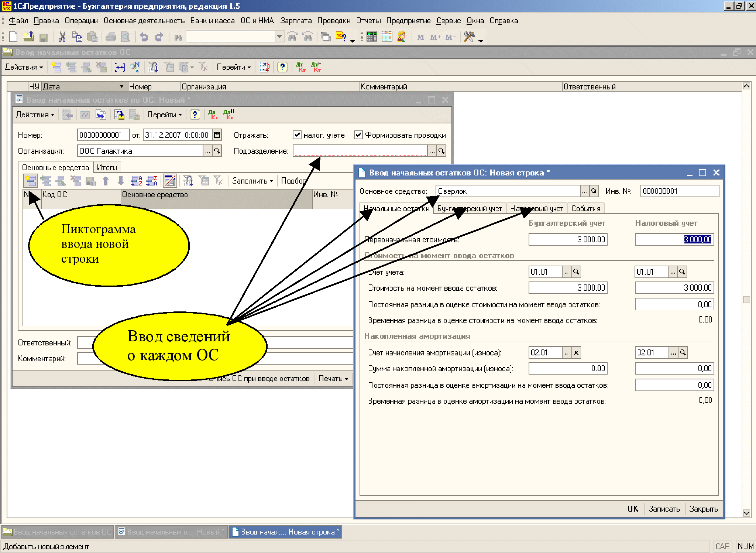
Task: Open the ОС и НМА menu
Action: (x=257, y=21)
